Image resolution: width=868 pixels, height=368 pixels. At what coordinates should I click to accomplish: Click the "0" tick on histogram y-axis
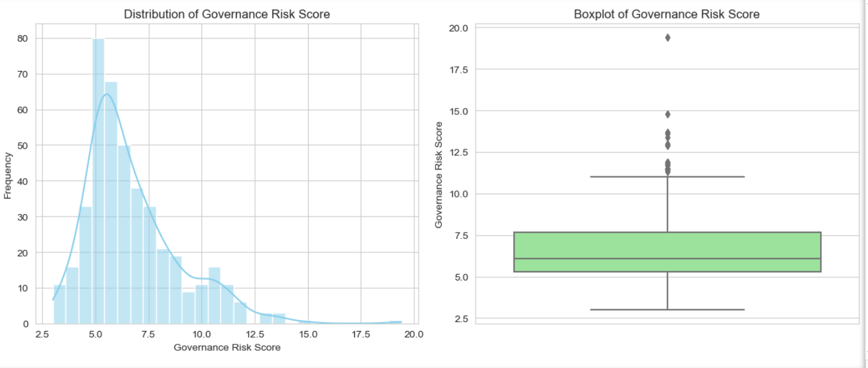point(26,324)
